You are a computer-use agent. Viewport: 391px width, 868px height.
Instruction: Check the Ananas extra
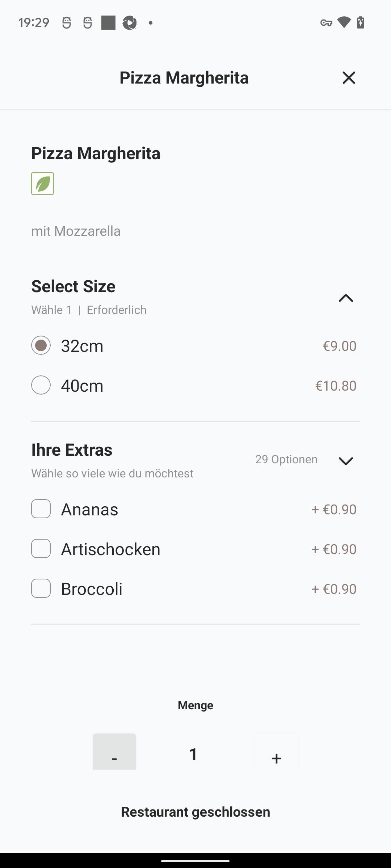click(x=41, y=509)
